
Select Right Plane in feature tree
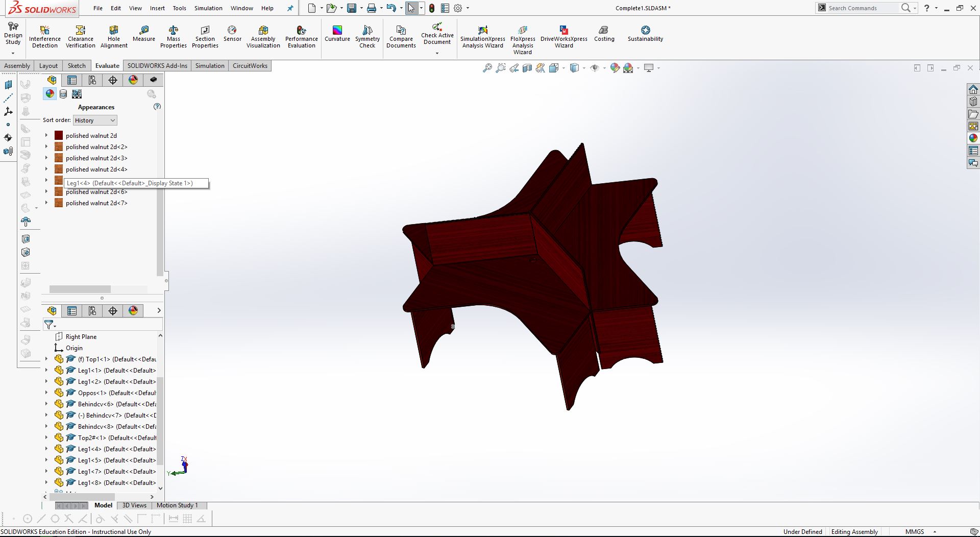click(81, 337)
